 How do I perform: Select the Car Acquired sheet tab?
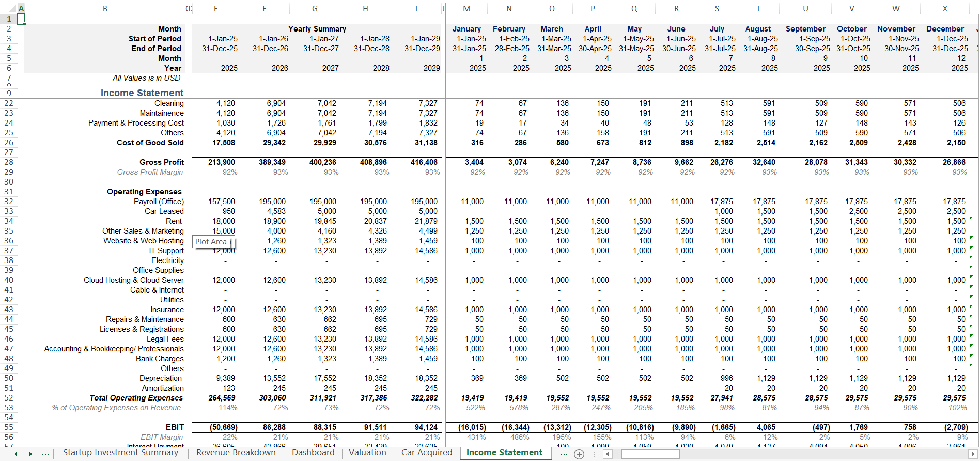coord(427,453)
